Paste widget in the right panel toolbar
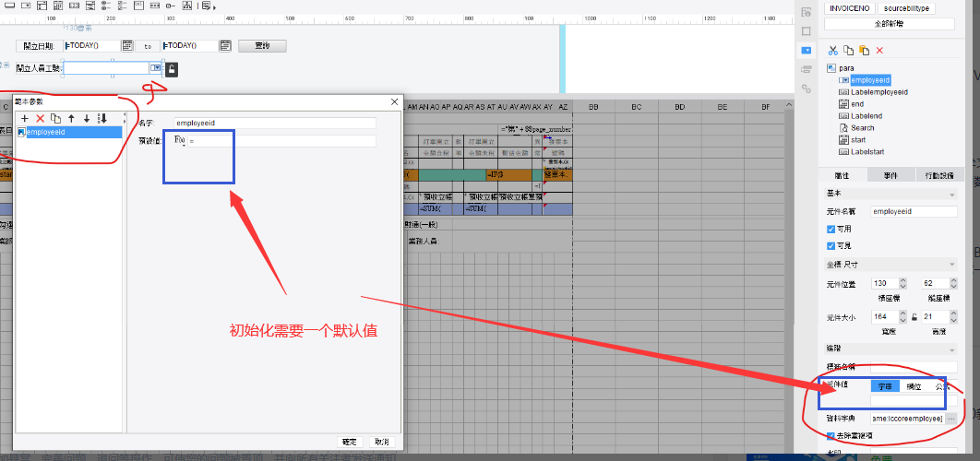Viewport: 980px width, 461px height. pos(864,50)
